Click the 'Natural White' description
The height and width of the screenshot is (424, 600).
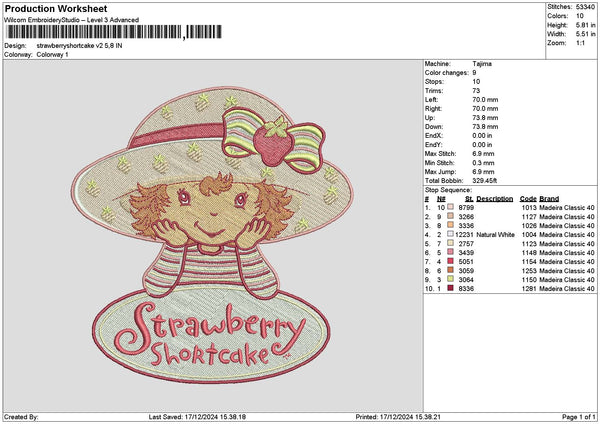coord(495,235)
